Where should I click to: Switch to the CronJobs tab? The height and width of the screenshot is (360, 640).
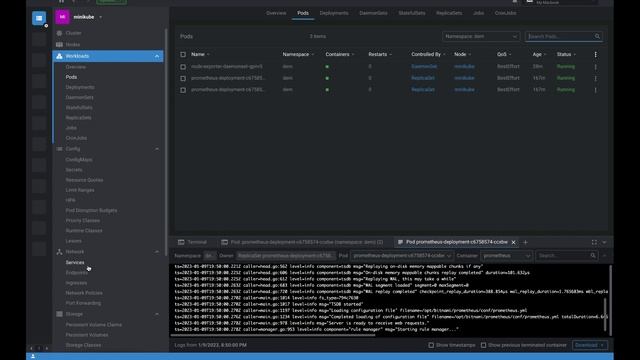tap(505, 13)
